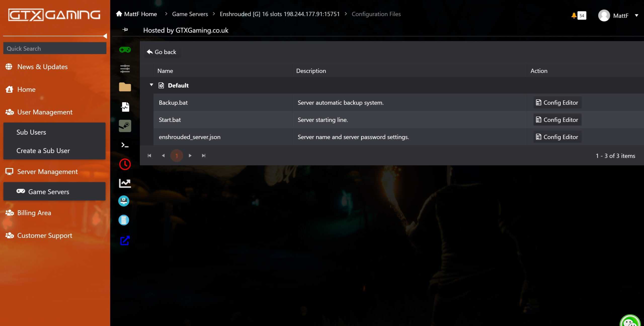
Task: Click the server log file icon
Action: (125, 106)
